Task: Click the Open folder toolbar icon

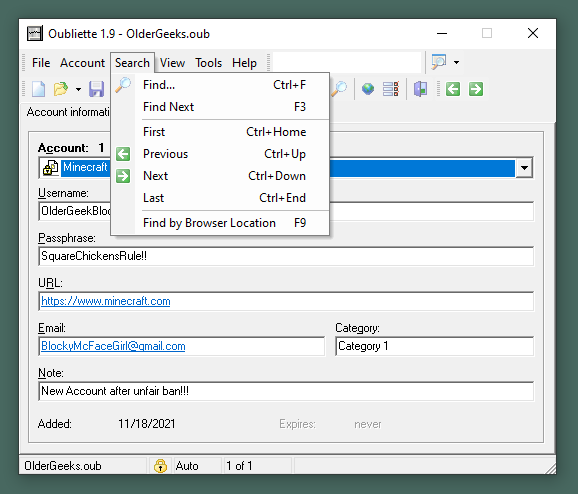Action: click(x=61, y=89)
